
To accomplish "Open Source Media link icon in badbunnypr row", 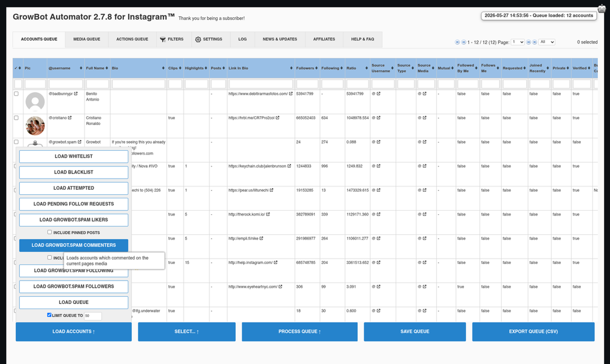I will coord(425,94).
